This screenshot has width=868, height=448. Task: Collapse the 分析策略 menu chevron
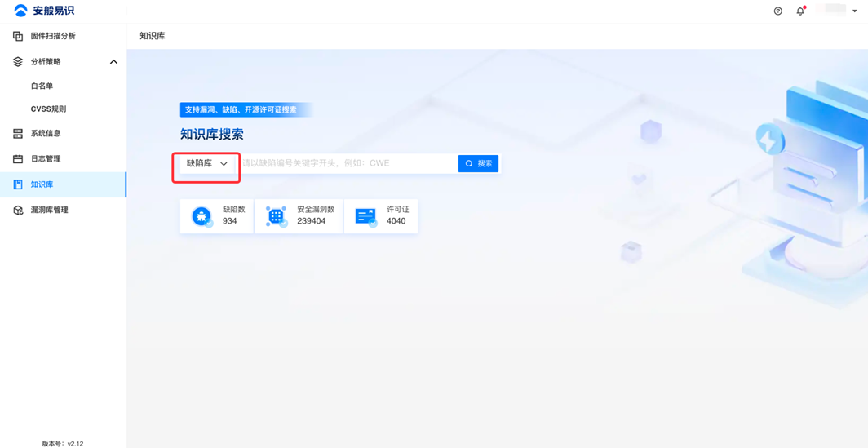[113, 62]
